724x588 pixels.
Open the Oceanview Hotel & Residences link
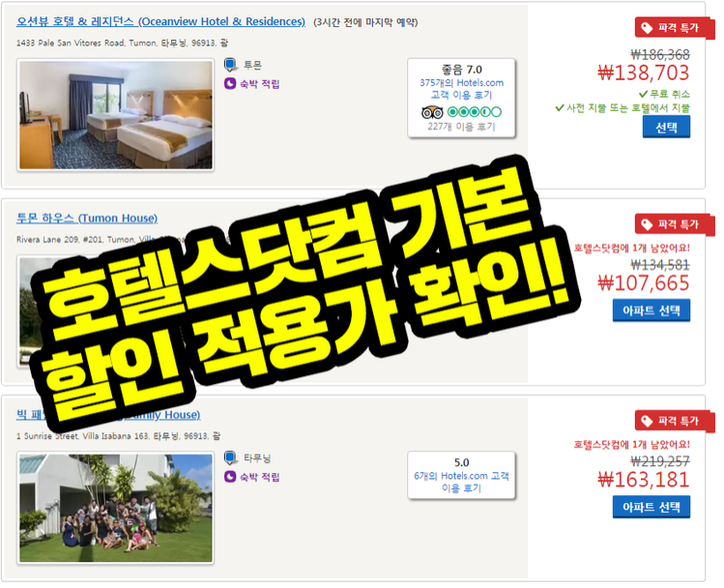pos(160,21)
